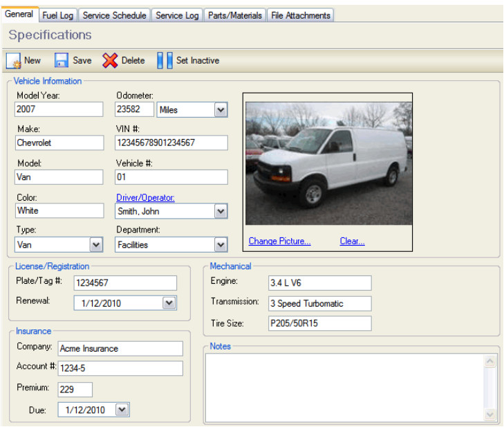Click the Tire Size field
The image size is (504, 427).
pos(320,323)
